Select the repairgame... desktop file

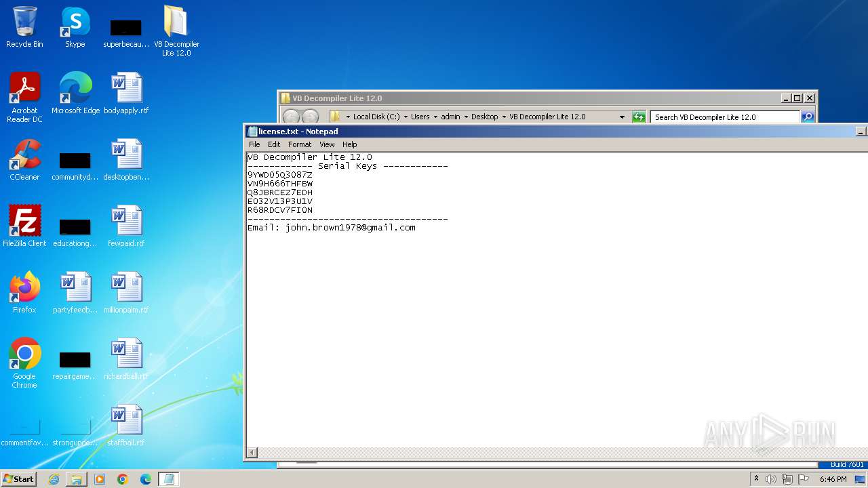(75, 365)
